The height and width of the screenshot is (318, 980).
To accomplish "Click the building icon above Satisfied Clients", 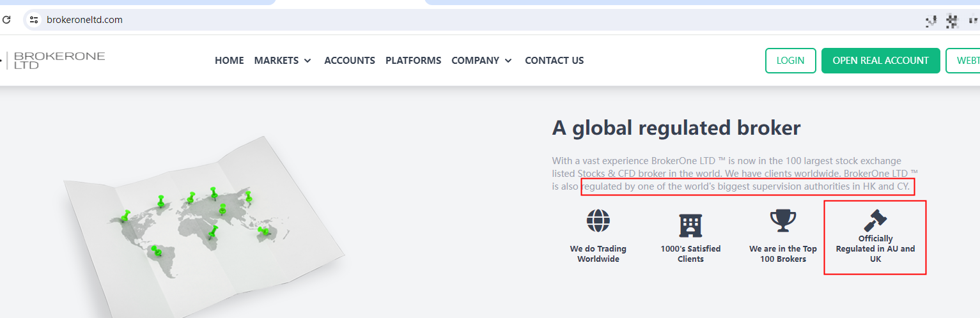I will point(690,225).
